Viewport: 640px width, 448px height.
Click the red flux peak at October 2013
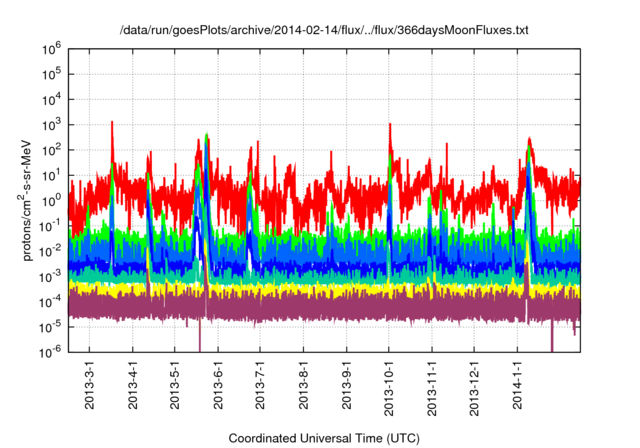(389, 126)
